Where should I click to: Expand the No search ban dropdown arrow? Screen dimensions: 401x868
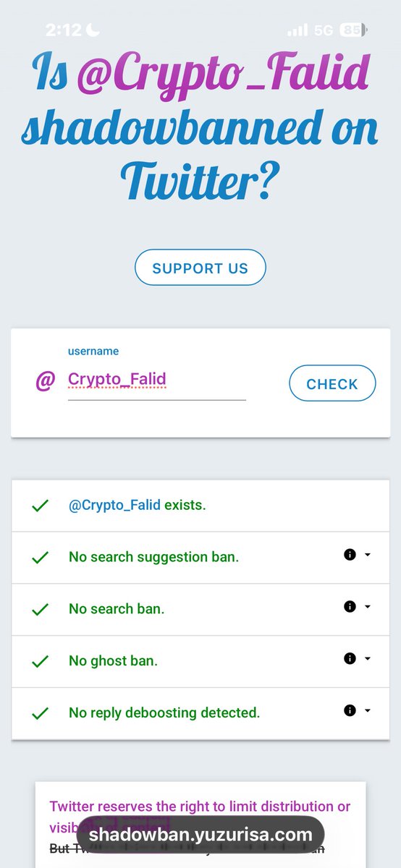(368, 607)
